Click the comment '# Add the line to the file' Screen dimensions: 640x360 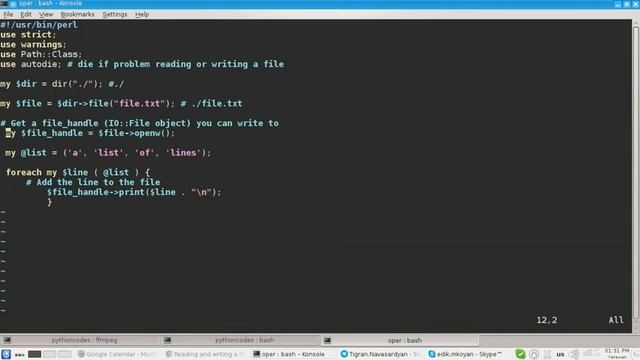point(93,182)
